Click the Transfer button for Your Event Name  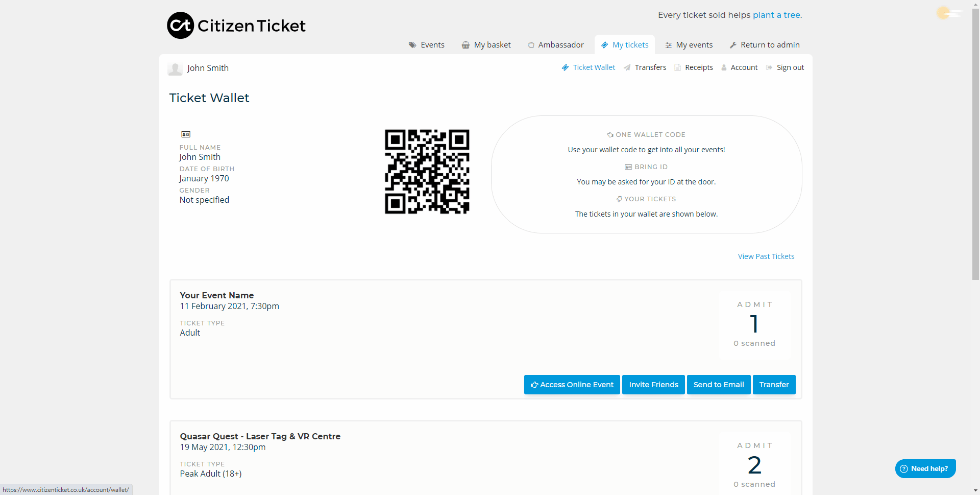(774, 385)
